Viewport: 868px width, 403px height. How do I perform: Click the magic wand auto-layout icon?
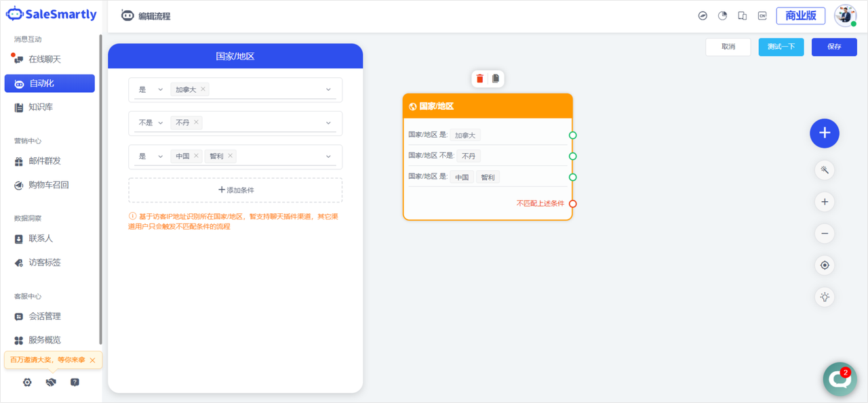[825, 170]
